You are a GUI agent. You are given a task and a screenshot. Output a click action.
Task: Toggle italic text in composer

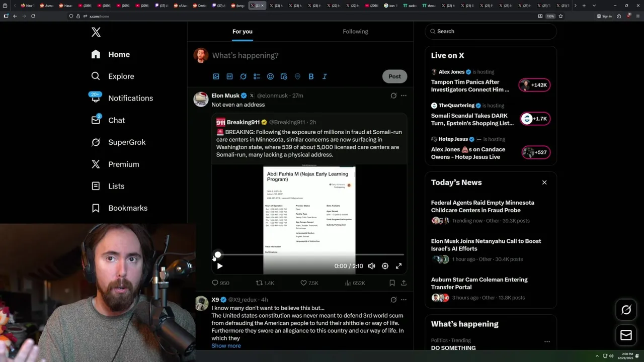click(325, 76)
